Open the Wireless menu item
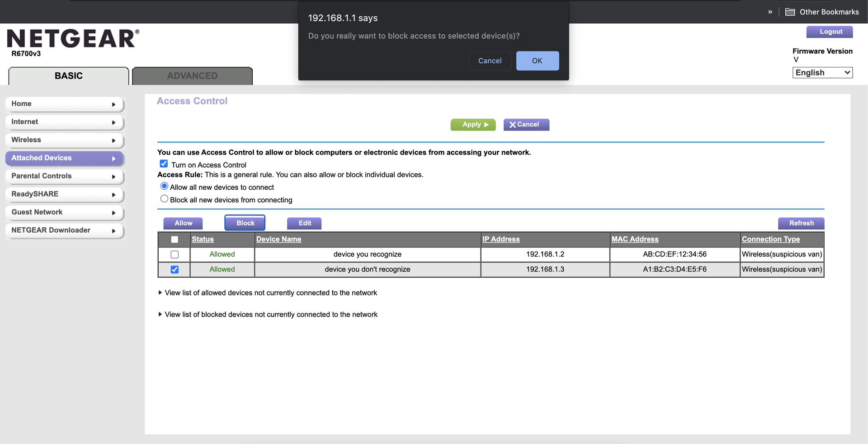The height and width of the screenshot is (444, 868). tap(65, 140)
